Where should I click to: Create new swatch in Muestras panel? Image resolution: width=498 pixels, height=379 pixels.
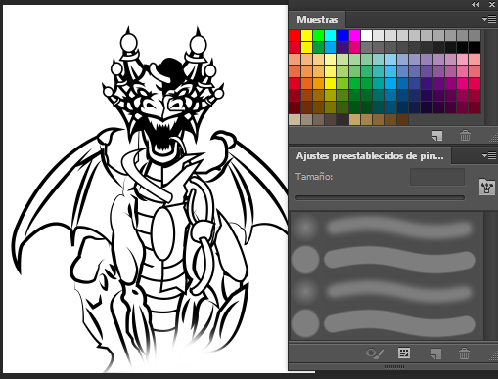pyautogui.click(x=437, y=136)
